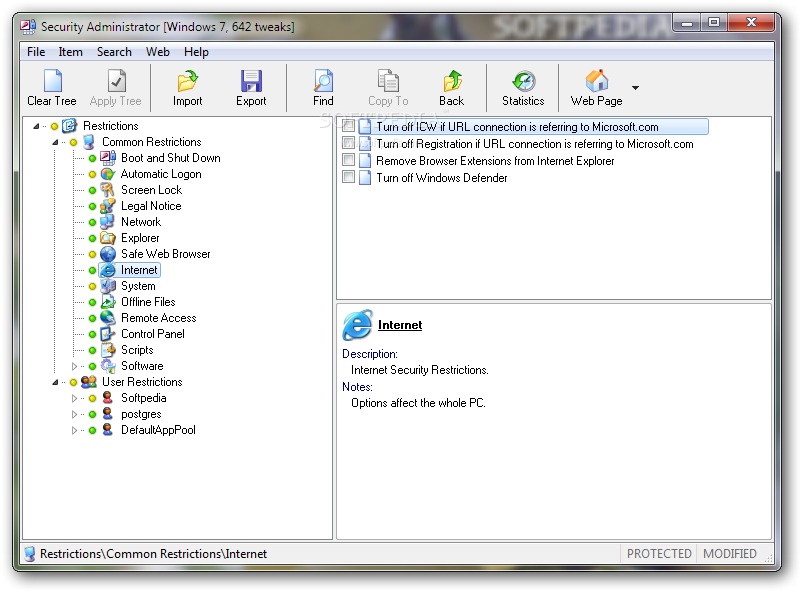Go Back using the toolbar icon
This screenshot has height=592, width=802.
(452, 81)
